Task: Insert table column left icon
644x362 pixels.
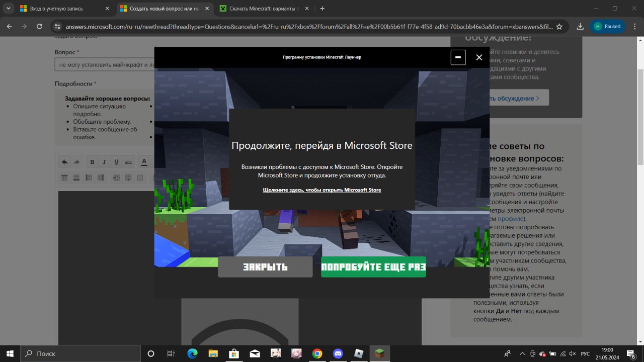Action: pyautogui.click(x=89, y=177)
